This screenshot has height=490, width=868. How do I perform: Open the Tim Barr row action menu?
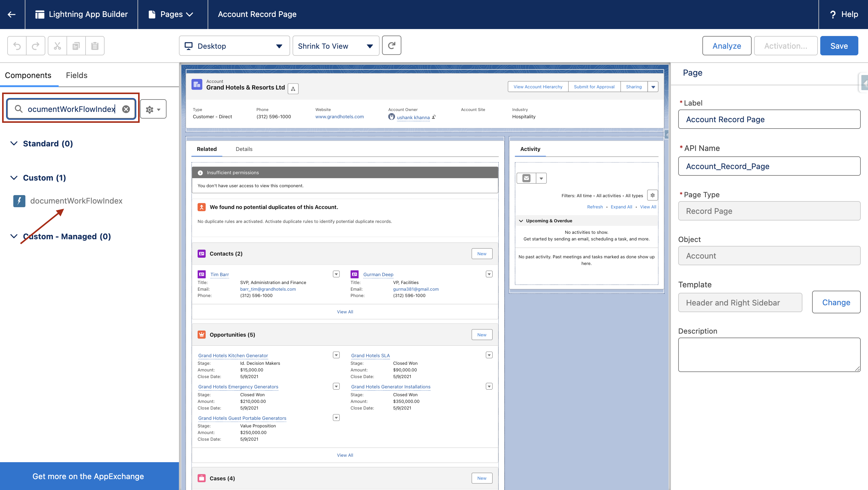(336, 274)
